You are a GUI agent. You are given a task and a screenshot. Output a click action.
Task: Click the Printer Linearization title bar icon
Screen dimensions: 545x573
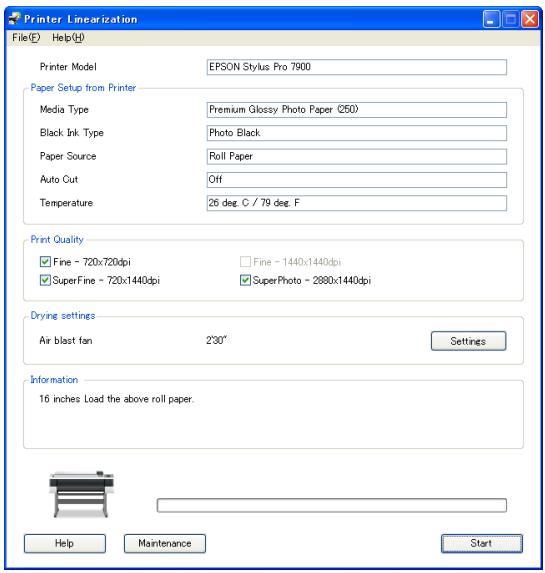coord(14,19)
